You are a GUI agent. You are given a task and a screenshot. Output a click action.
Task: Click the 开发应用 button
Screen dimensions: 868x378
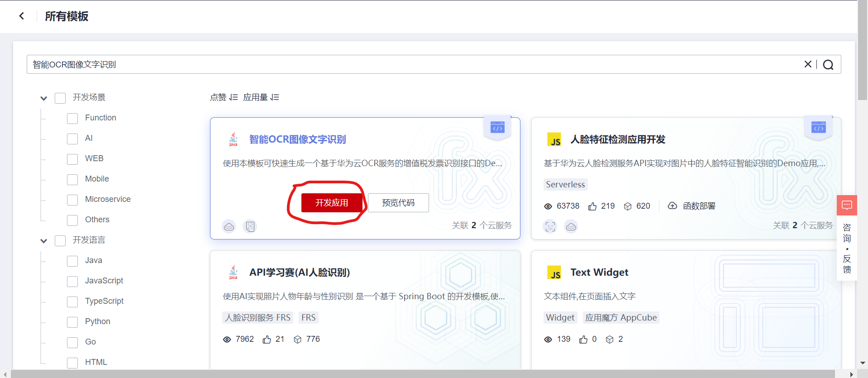(332, 203)
